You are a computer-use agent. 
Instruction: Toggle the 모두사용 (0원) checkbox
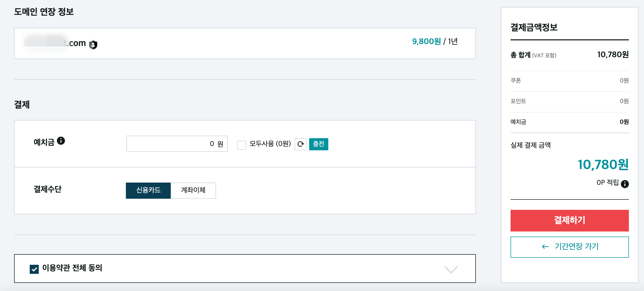241,145
